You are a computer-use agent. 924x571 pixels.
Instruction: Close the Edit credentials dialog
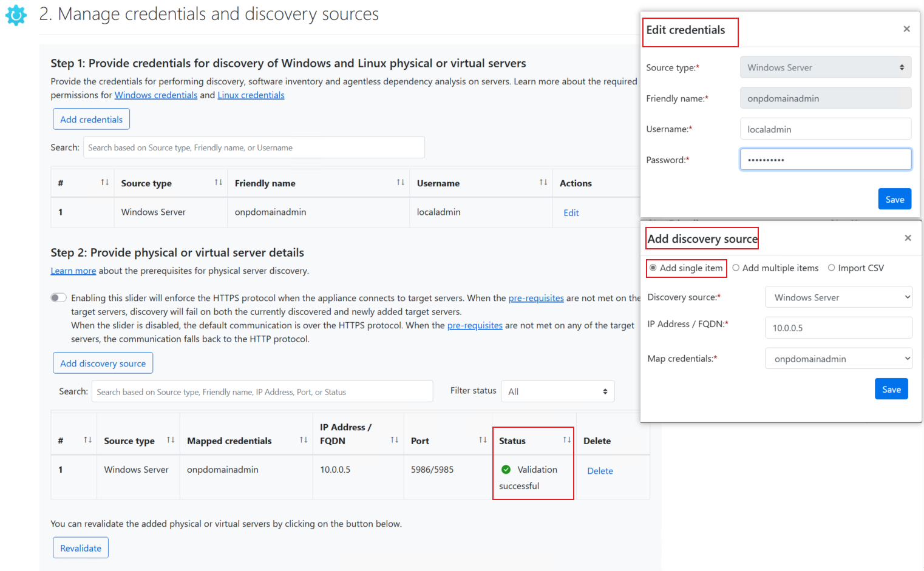pos(906,29)
